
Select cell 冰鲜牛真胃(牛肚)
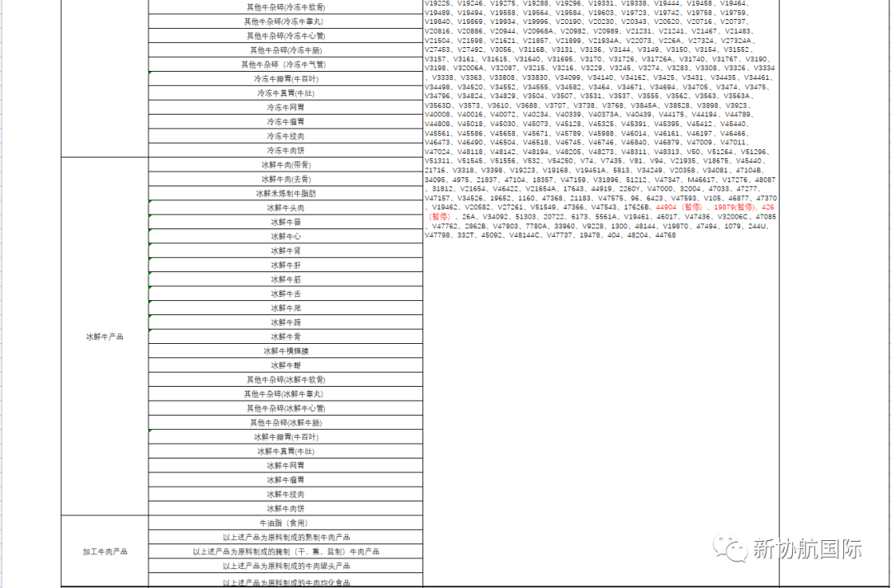click(285, 451)
